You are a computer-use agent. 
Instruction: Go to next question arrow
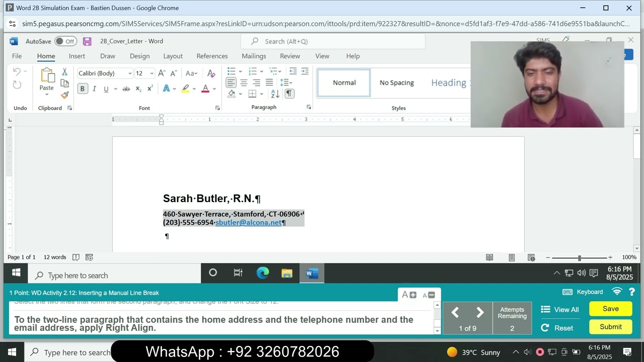tap(480, 313)
